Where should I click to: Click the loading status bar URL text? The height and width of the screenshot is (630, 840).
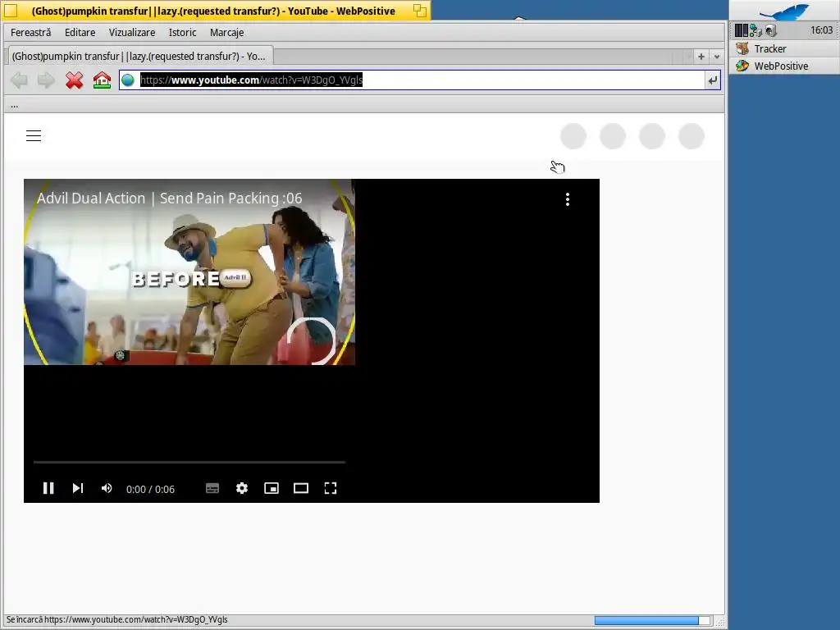116,620
